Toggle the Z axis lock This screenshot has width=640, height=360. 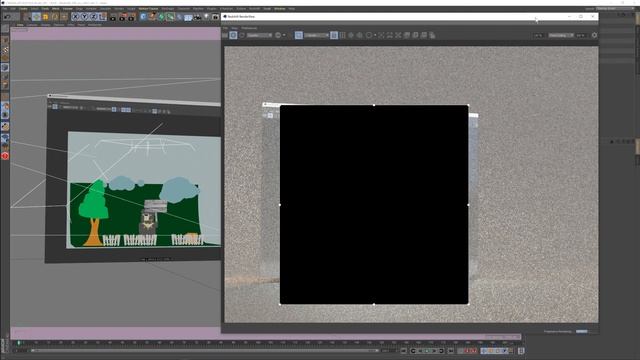pos(93,17)
